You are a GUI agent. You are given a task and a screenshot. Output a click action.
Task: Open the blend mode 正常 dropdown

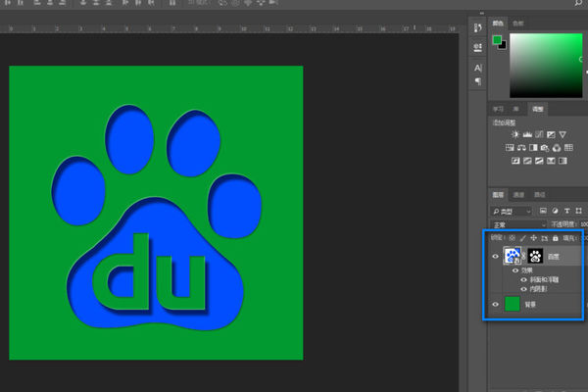(518, 224)
